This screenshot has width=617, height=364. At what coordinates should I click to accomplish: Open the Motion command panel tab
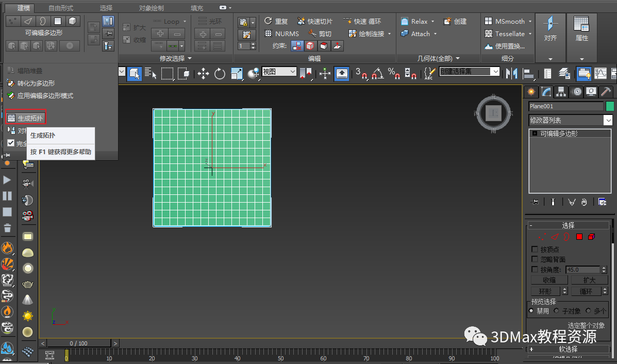click(576, 92)
